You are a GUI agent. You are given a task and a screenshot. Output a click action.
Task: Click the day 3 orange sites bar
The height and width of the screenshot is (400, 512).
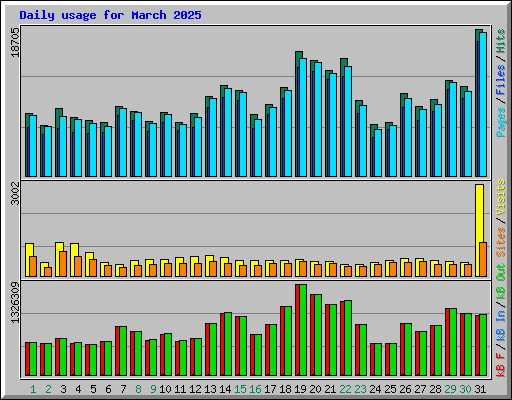point(63,264)
